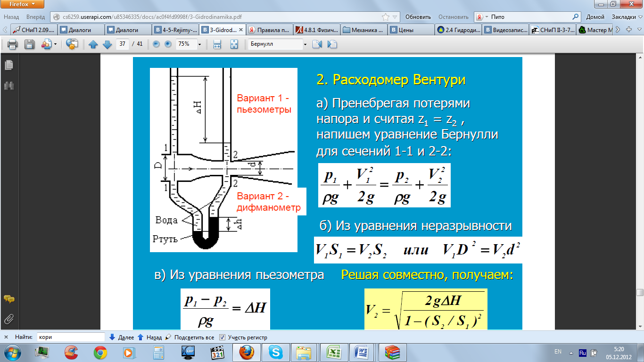Image resolution: width=644 pixels, height=362 pixels.
Task: Open the Firefox main menu dropdown
Action: click(23, 5)
